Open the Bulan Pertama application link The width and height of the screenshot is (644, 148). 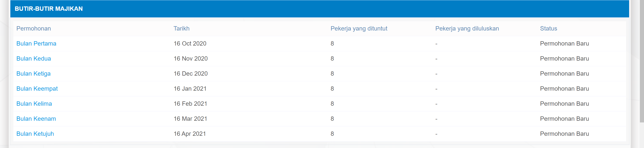[x=36, y=44]
